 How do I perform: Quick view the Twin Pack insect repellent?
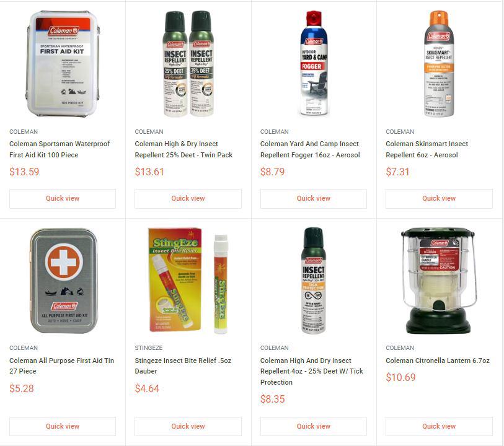click(188, 198)
